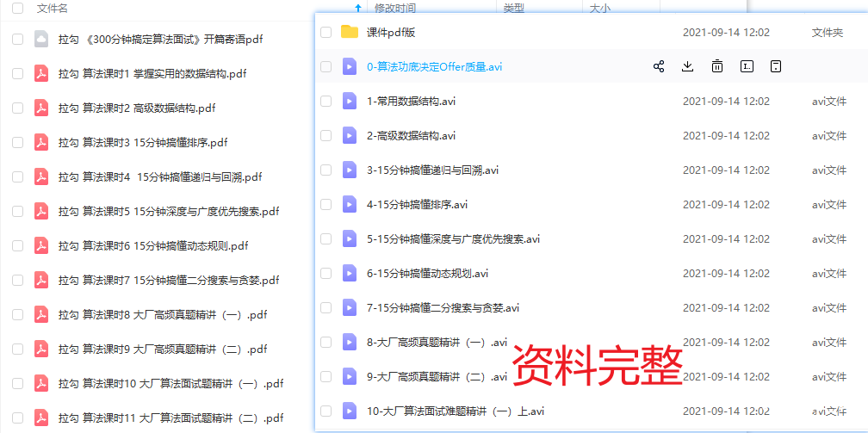Click the PDF icon of 算法课时7 二分搜索与贪婪

tap(41, 280)
